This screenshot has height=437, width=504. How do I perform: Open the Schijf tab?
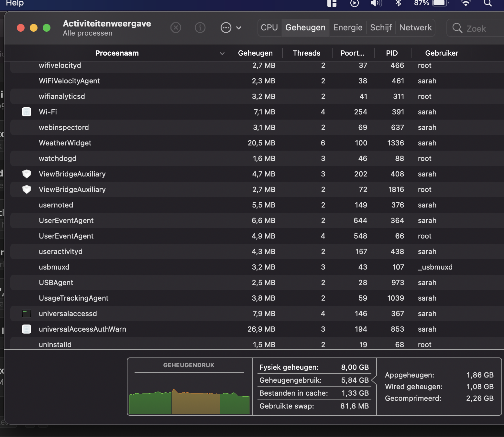(x=381, y=28)
